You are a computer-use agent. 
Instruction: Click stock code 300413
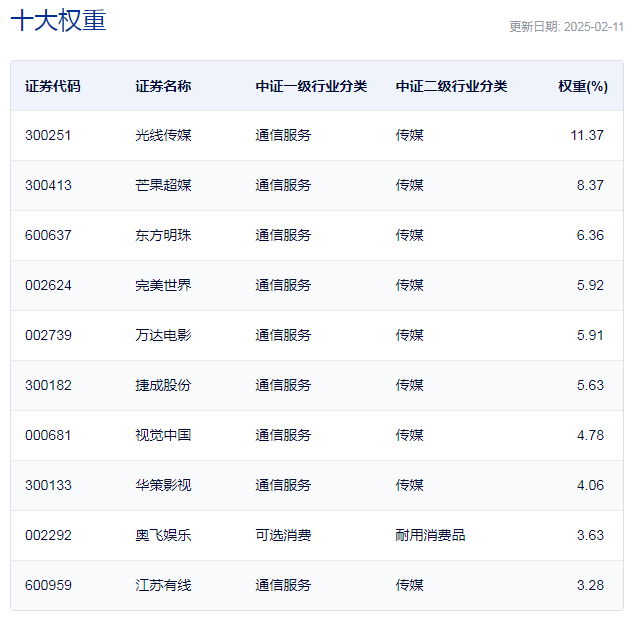[x=48, y=185]
